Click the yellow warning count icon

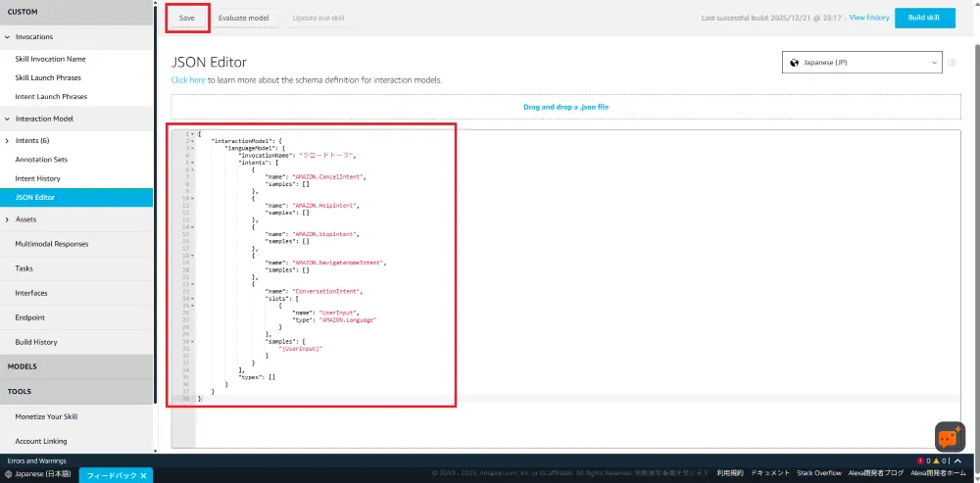pos(936,460)
